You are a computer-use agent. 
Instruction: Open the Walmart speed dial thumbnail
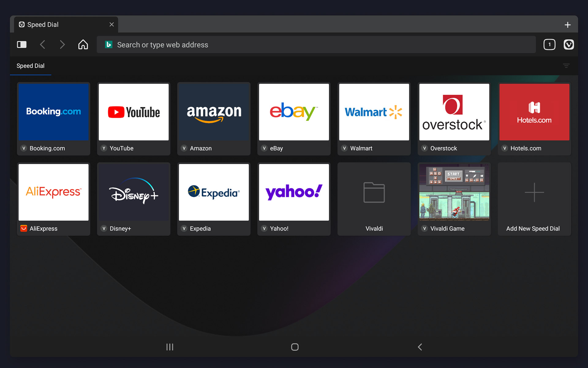coord(374,112)
